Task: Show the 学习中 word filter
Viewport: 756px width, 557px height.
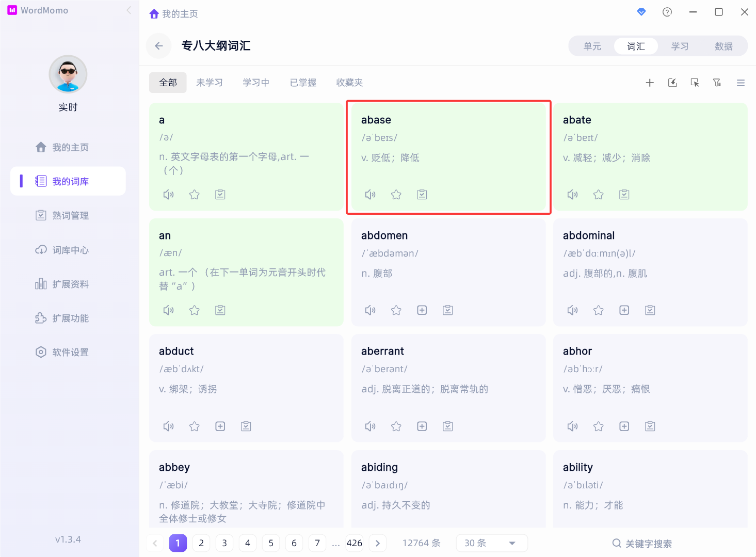Action: (256, 83)
